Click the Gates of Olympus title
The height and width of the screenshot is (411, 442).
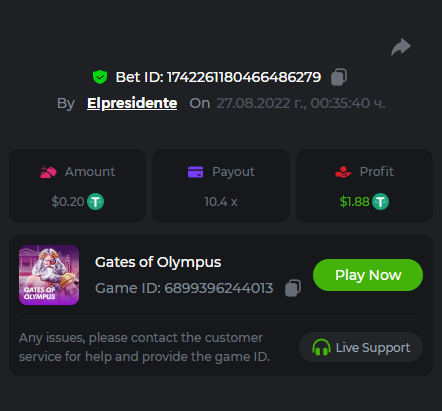(x=158, y=262)
